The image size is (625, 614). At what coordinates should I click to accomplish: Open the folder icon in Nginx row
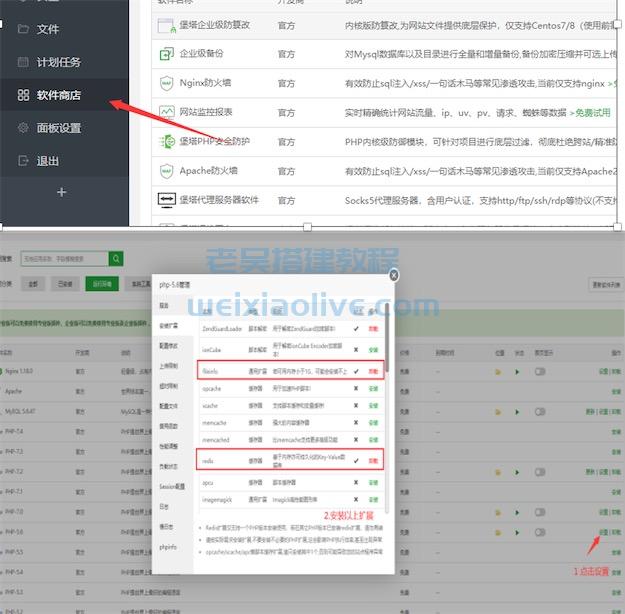[498, 372]
